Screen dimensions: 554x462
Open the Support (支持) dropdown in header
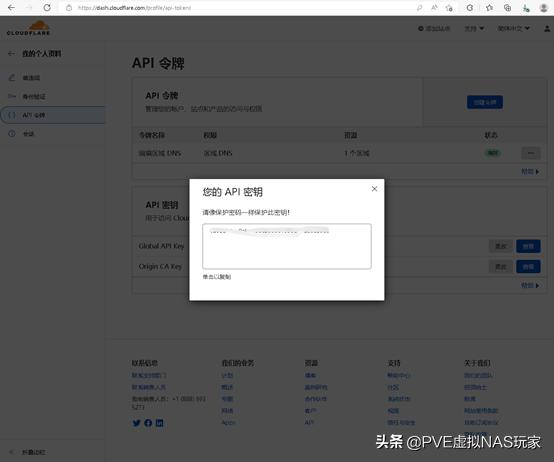tap(474, 29)
